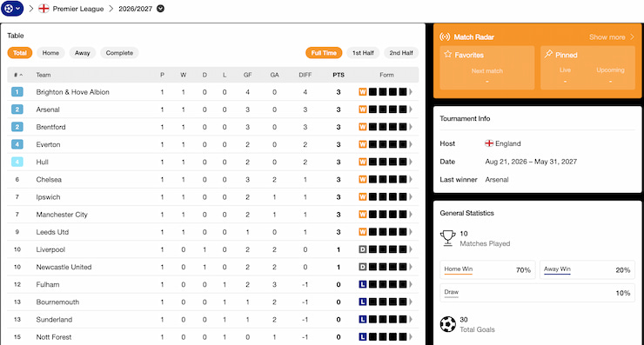Click Brentford's position 2 badge

pyautogui.click(x=17, y=127)
